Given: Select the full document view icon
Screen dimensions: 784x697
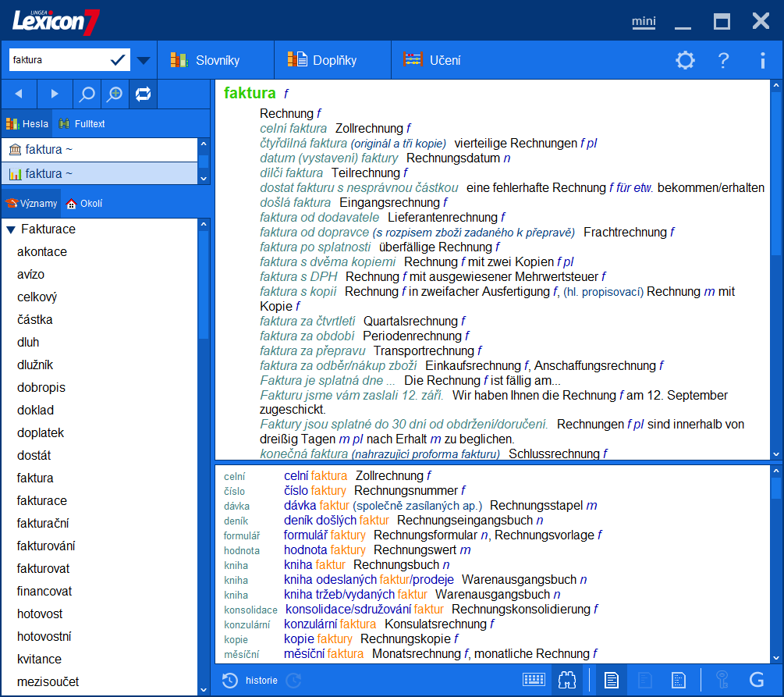Looking at the screenshot, I should pyautogui.click(x=611, y=680).
